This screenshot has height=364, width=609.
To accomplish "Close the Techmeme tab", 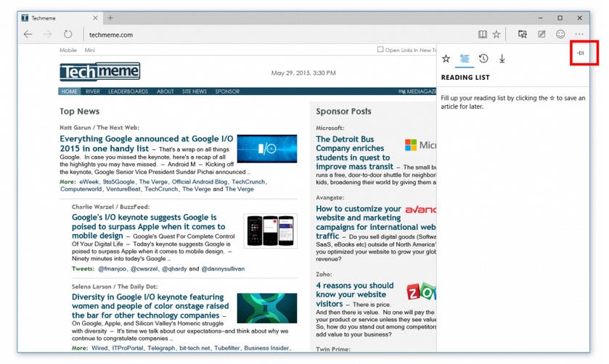I will pos(95,18).
